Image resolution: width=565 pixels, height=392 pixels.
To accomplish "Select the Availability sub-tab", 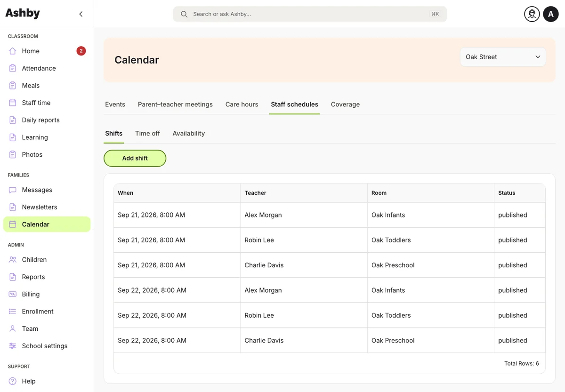I will click(x=188, y=133).
